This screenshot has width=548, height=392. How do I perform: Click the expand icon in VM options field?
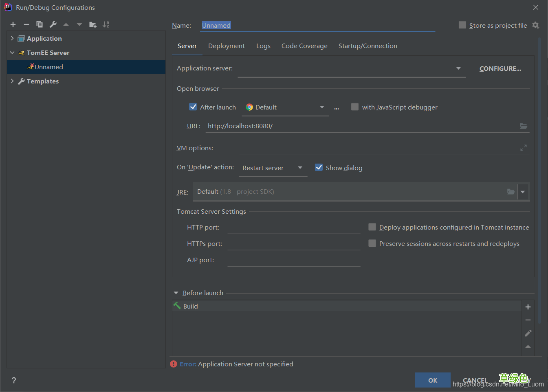click(x=523, y=148)
